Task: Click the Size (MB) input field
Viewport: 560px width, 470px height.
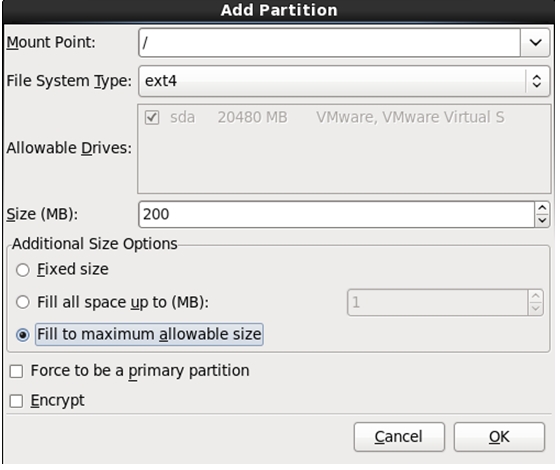Action: point(336,214)
